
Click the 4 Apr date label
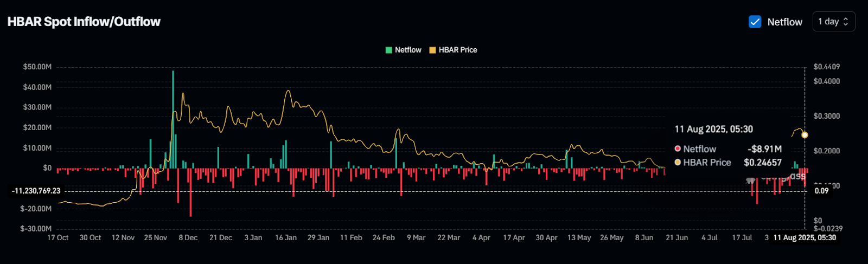[481, 238]
